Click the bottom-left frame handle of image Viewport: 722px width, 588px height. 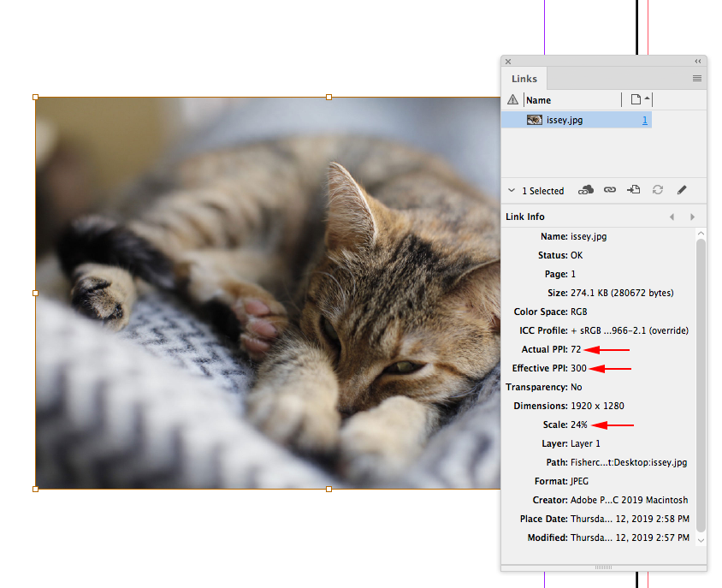pos(35,489)
